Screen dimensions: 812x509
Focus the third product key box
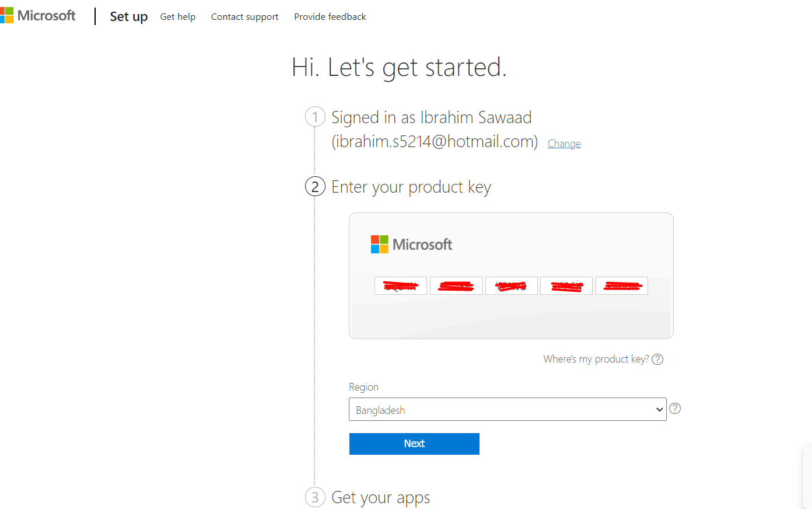(511, 286)
